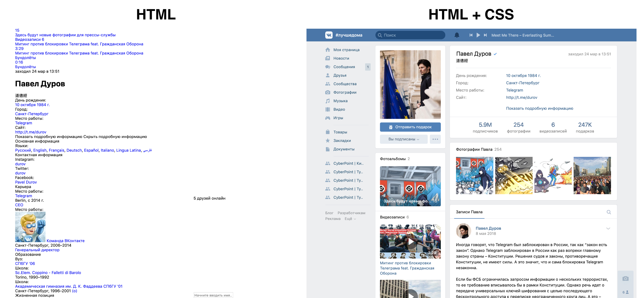This screenshot has width=644, height=298.
Task: Open notifications bell icon
Action: 457,35
